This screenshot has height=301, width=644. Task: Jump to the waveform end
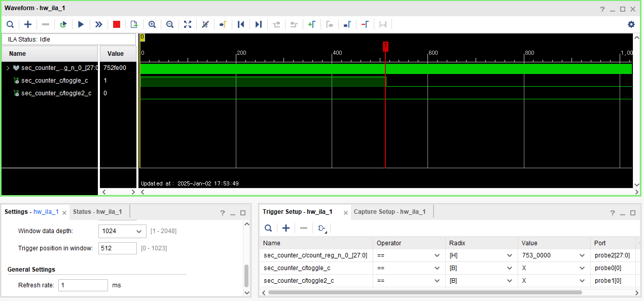click(x=259, y=24)
